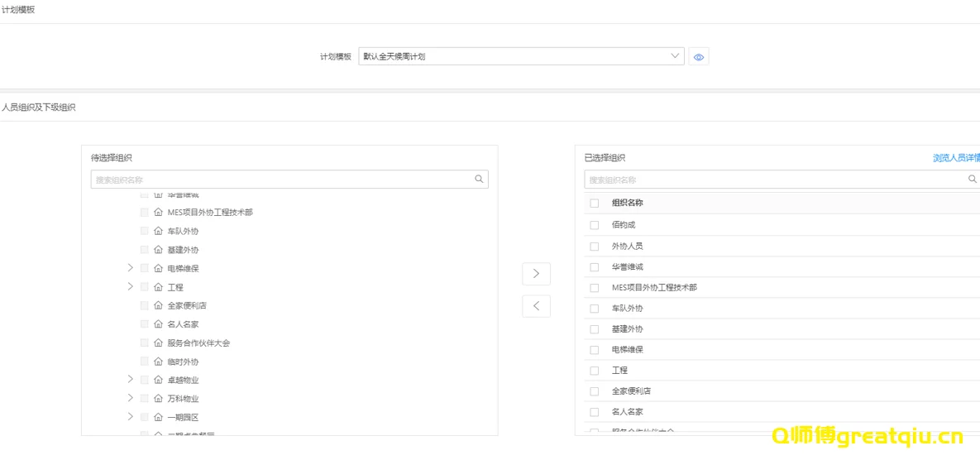980x460 pixels.
Task: Click the house icon beside 车队外协
Action: [158, 232]
